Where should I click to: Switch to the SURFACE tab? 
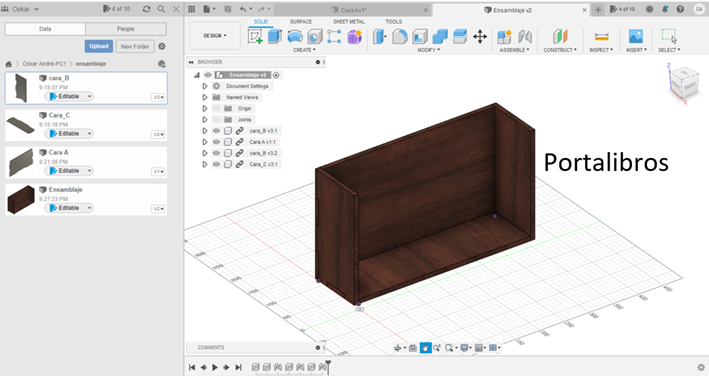pyautogui.click(x=301, y=21)
